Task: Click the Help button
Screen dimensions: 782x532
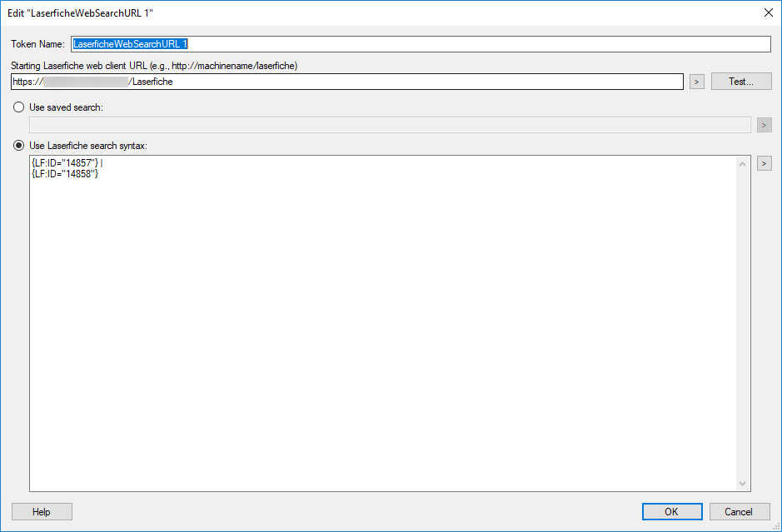Action: 42,511
